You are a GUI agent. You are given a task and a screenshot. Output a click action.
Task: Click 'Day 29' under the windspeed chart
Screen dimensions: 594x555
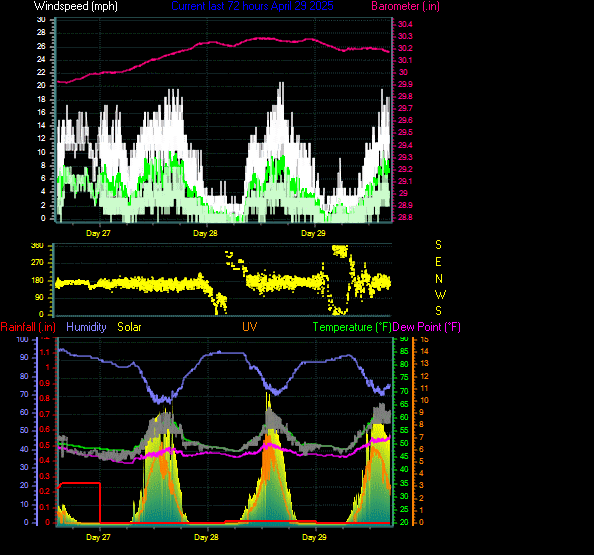(x=313, y=233)
